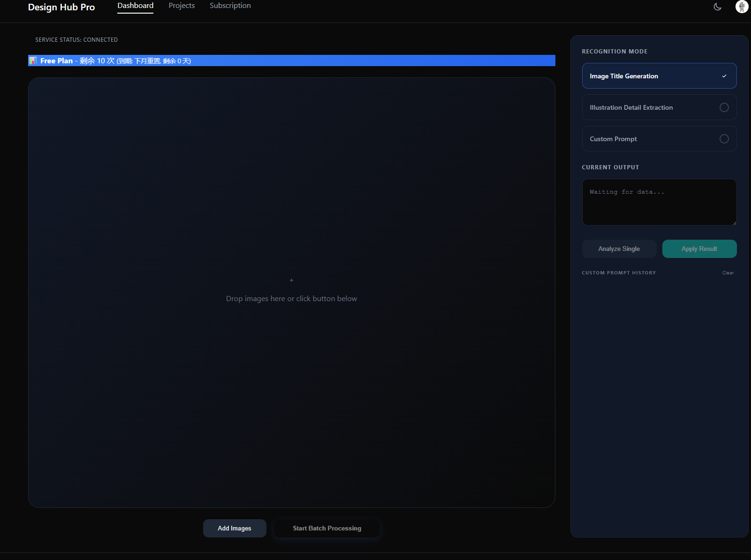Click Add Images button
This screenshot has width=751, height=560.
click(235, 528)
